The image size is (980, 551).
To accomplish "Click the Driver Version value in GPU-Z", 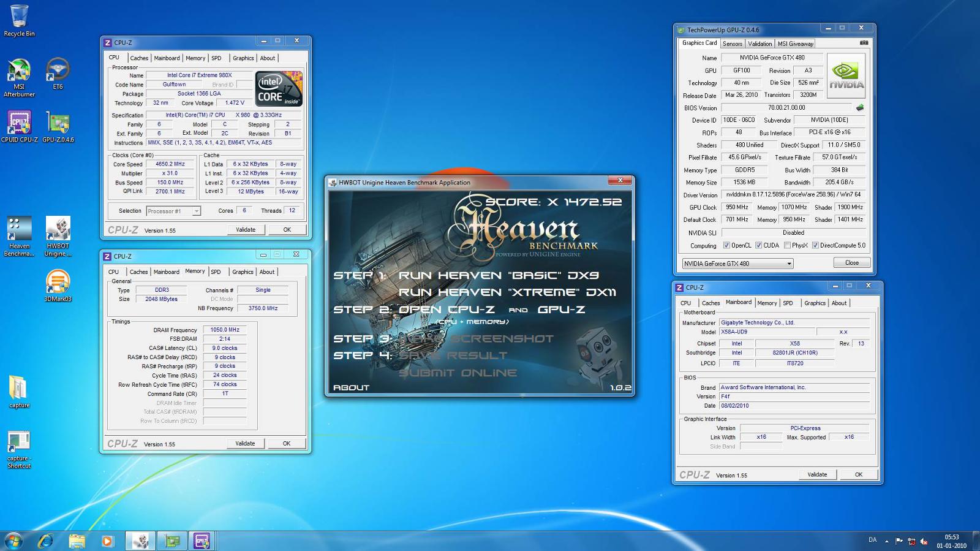I will (794, 195).
